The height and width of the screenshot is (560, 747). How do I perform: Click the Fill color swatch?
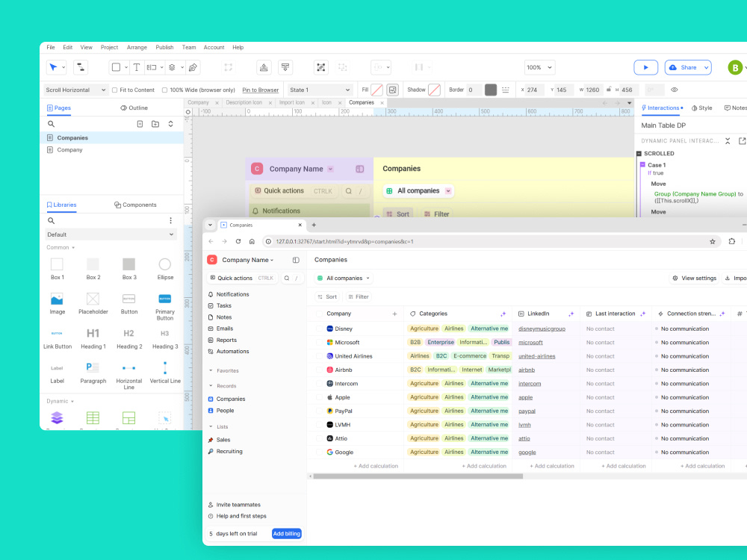[376, 90]
